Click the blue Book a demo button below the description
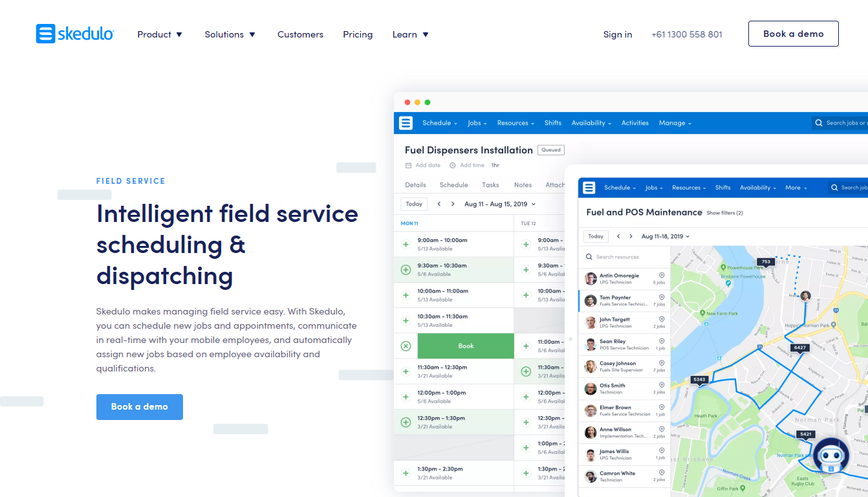 pos(140,407)
